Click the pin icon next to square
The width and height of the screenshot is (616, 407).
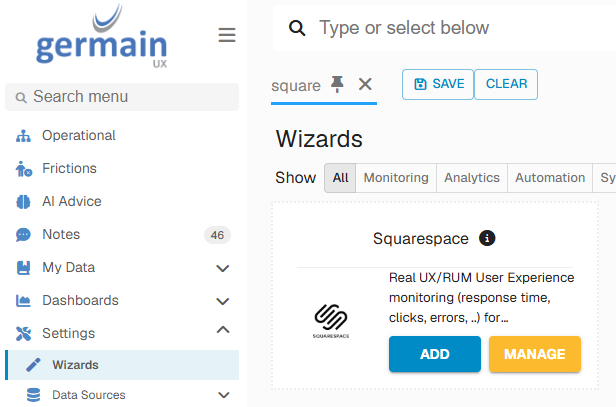[x=337, y=84]
